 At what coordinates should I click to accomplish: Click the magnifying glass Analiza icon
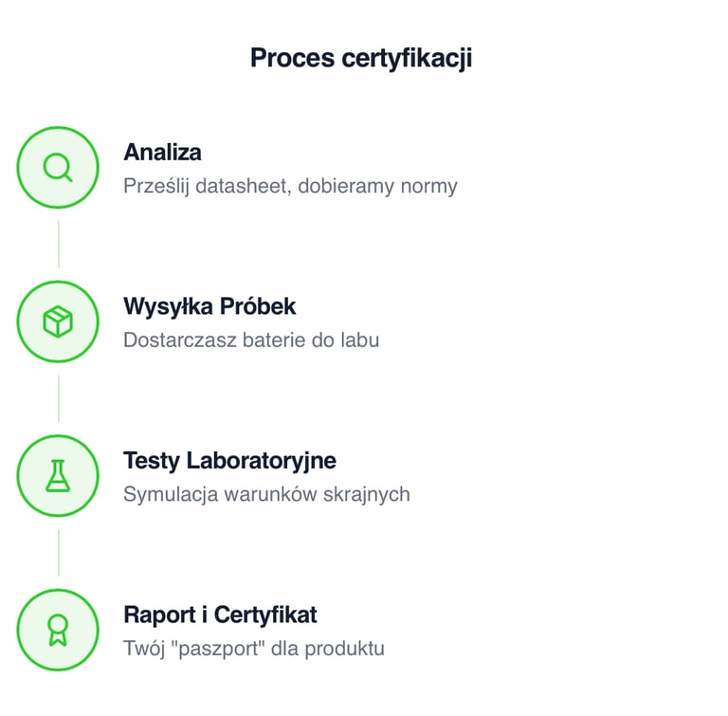tap(58, 168)
